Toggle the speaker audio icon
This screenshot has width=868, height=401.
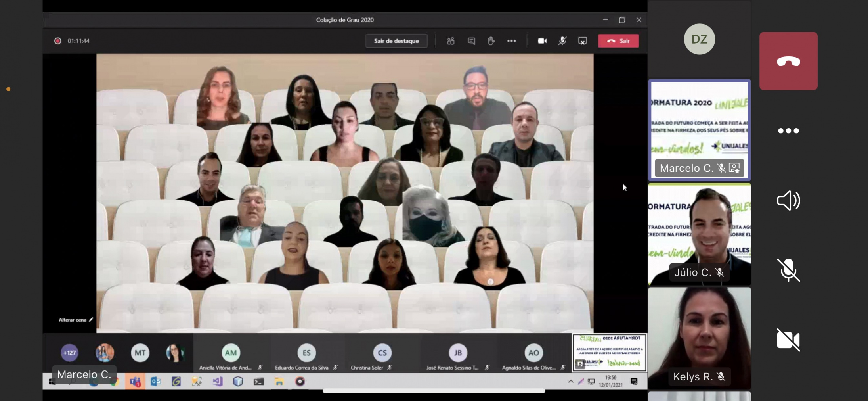point(788,200)
